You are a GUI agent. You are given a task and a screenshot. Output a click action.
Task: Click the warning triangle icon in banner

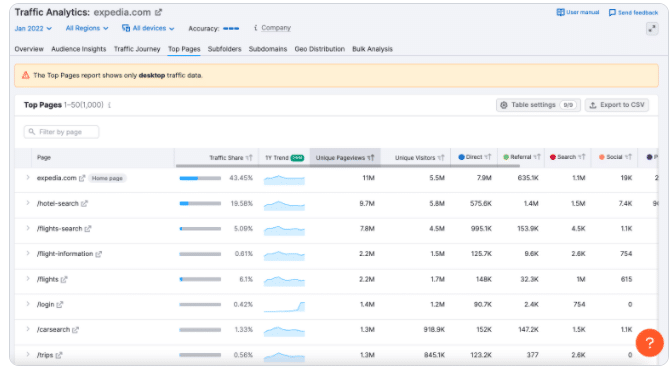point(26,75)
